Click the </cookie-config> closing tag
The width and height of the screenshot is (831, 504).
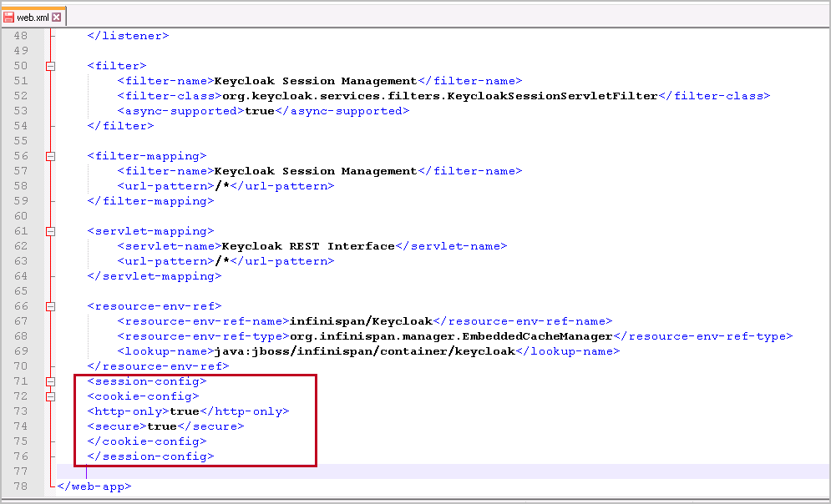pyautogui.click(x=147, y=441)
